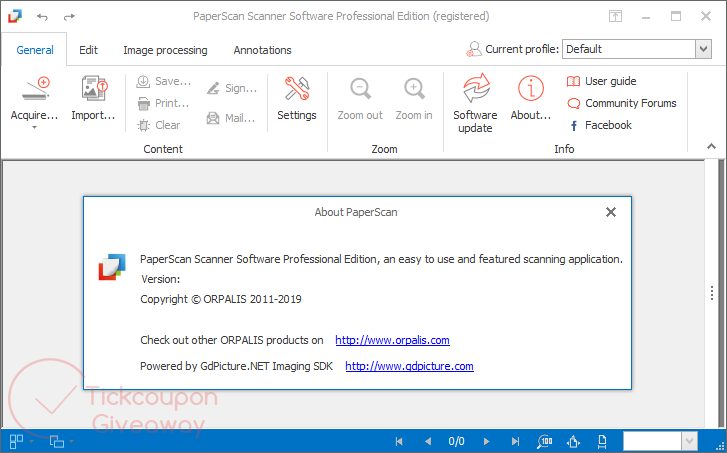The image size is (727, 453).
Task: Click the Save button in Content group
Action: 164,81
